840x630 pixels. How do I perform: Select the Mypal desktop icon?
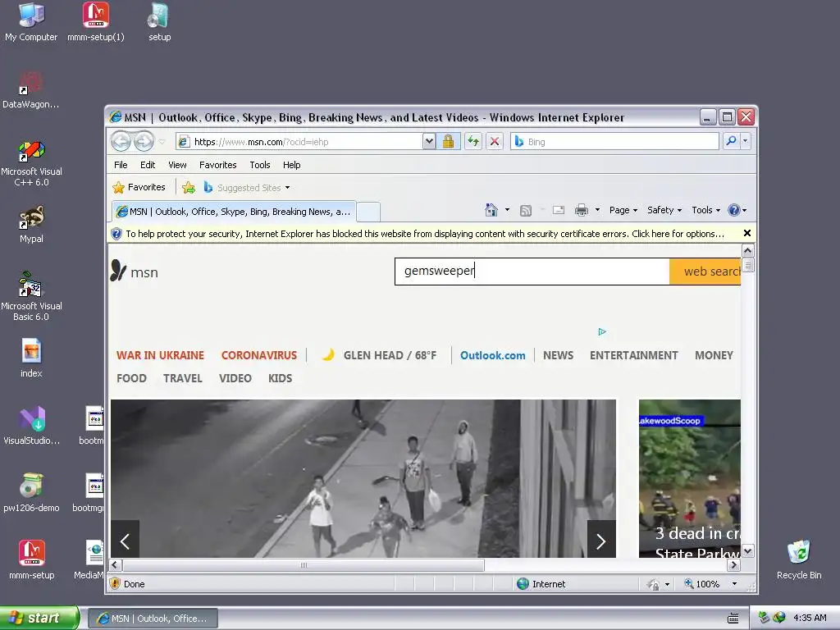click(31, 225)
